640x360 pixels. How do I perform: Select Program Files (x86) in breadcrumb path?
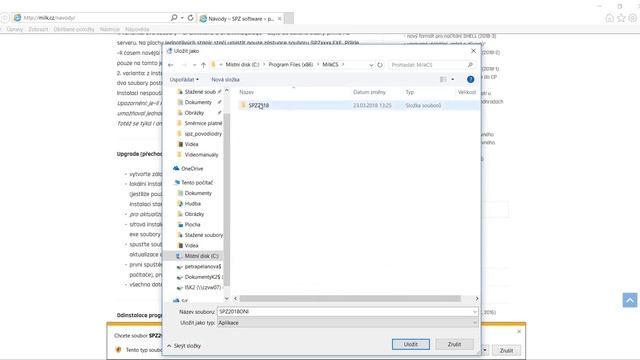coord(291,65)
